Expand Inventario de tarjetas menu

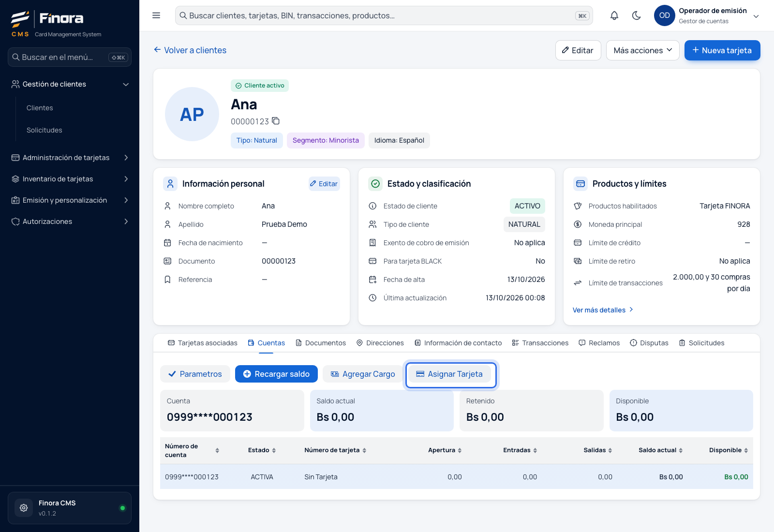70,179
